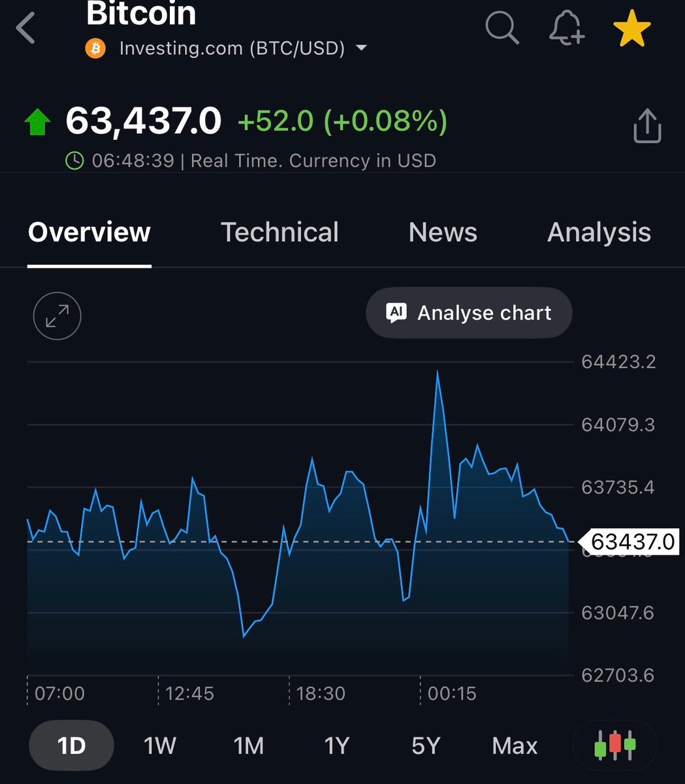The width and height of the screenshot is (685, 784).
Task: Tap the 00:15 time axis label
Action: tap(452, 693)
